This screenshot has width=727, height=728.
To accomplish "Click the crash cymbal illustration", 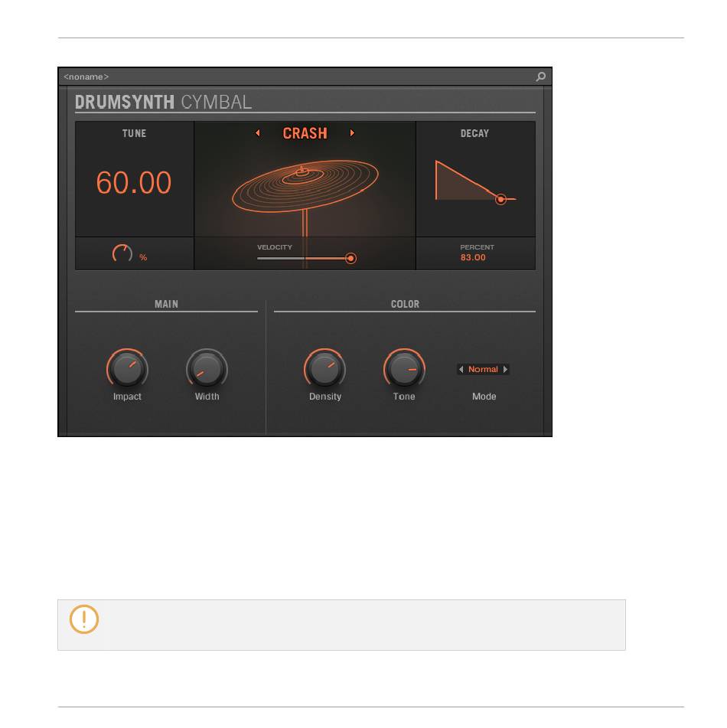I will click(x=305, y=186).
